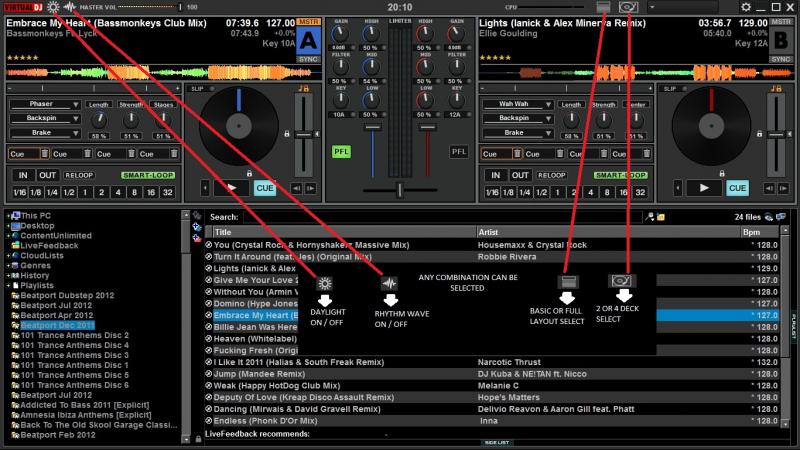Click lock icon below deck A jog wheel
This screenshot has width=800, height=450.
[249, 173]
